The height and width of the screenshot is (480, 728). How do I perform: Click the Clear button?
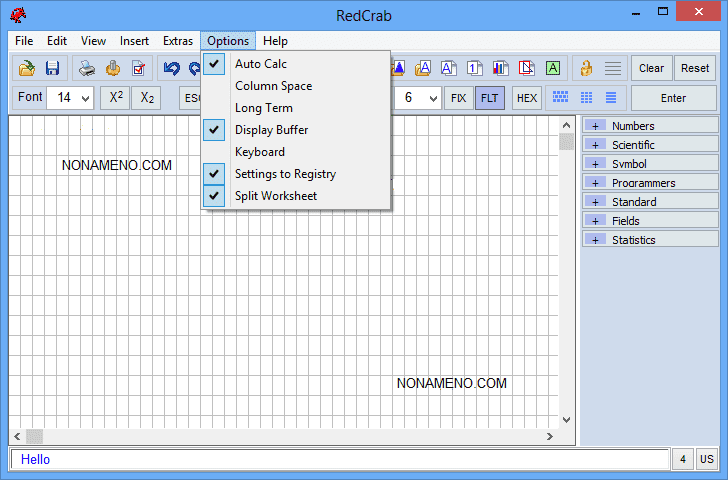click(651, 68)
